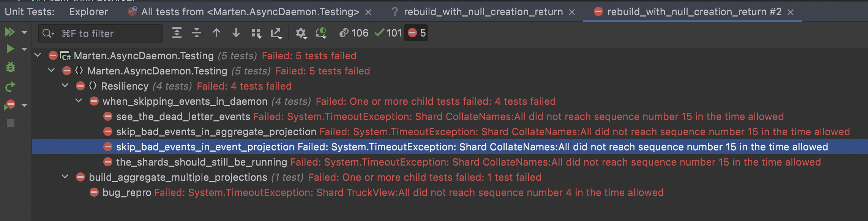This screenshot has width=868, height=221.
Task: Collapse the Resiliency test group
Action: (x=65, y=86)
